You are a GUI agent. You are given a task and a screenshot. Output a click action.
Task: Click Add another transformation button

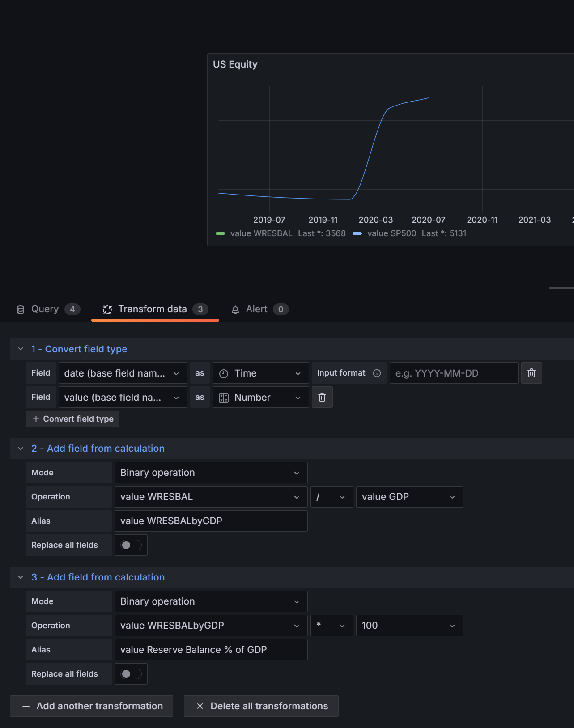click(x=91, y=706)
